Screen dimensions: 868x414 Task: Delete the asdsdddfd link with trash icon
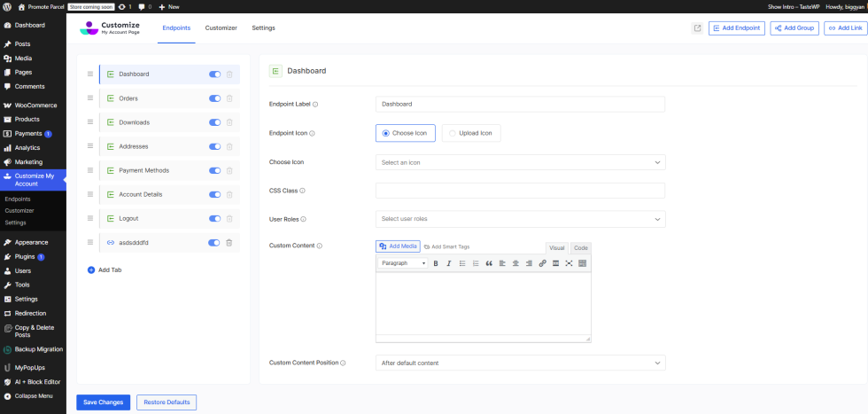point(229,242)
